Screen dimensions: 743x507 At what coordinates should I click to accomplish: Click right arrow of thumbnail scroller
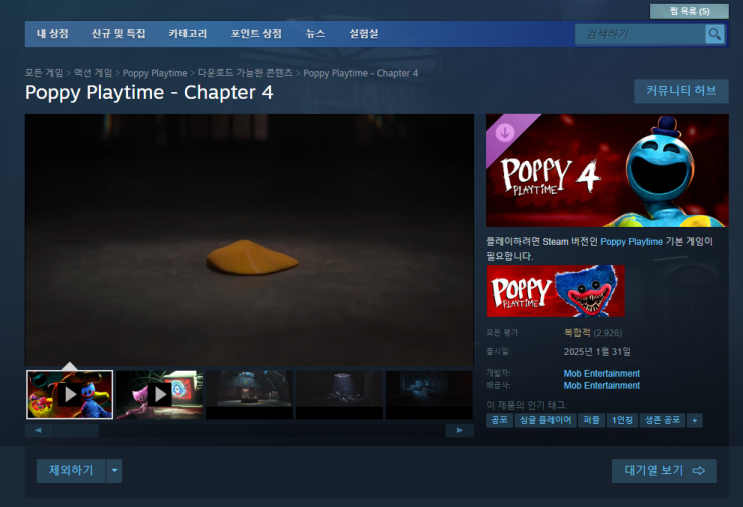tap(460, 430)
